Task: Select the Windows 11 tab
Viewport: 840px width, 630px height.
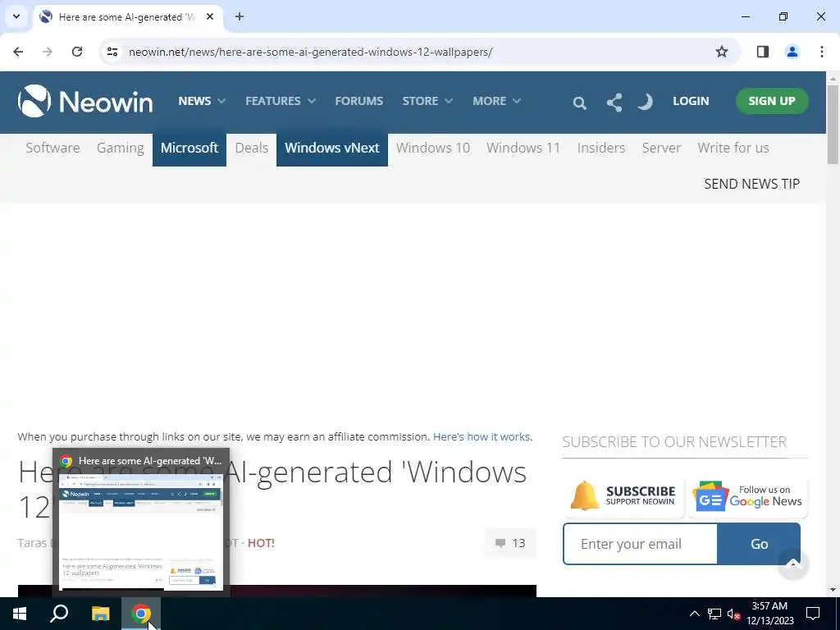Action: coord(523,148)
